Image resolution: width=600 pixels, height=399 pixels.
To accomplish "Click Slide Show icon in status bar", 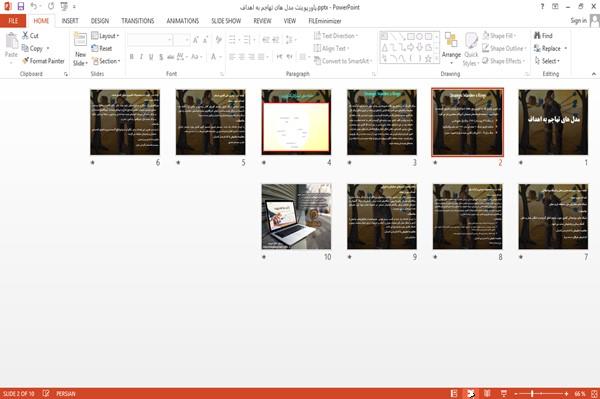I will pyautogui.click(x=504, y=393).
